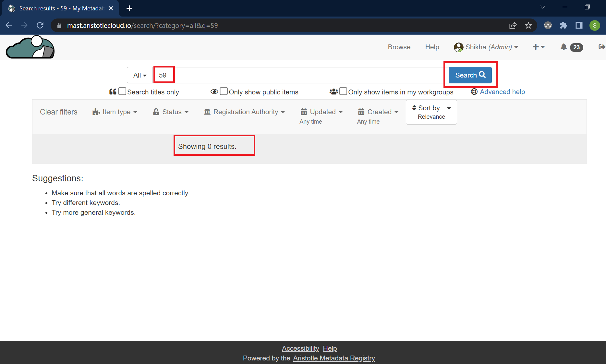The height and width of the screenshot is (364, 606).
Task: Open the browser extensions puzzle icon
Action: tap(564, 26)
